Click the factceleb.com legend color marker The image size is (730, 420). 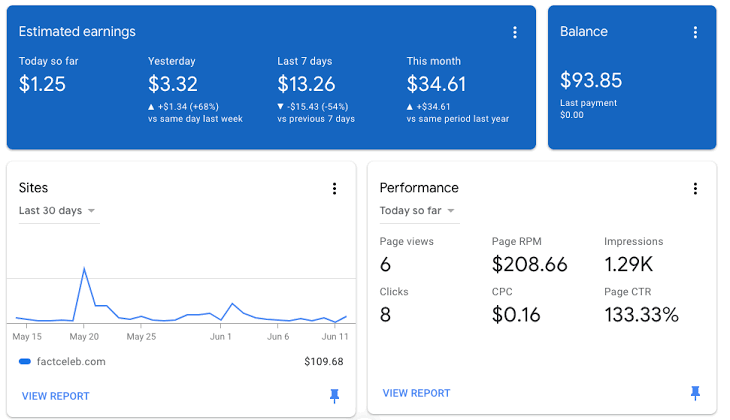25,362
